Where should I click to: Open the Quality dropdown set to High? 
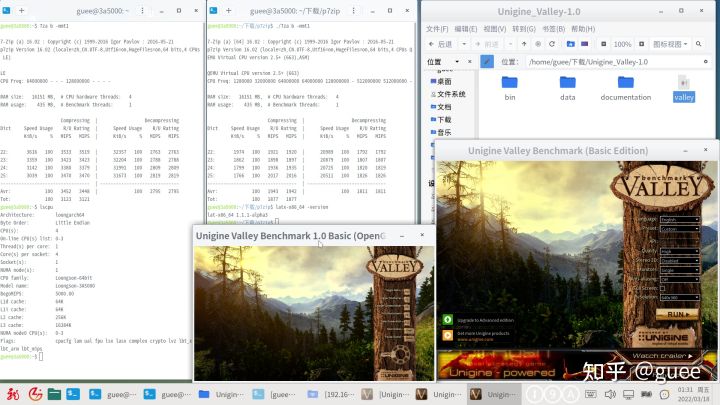680,251
